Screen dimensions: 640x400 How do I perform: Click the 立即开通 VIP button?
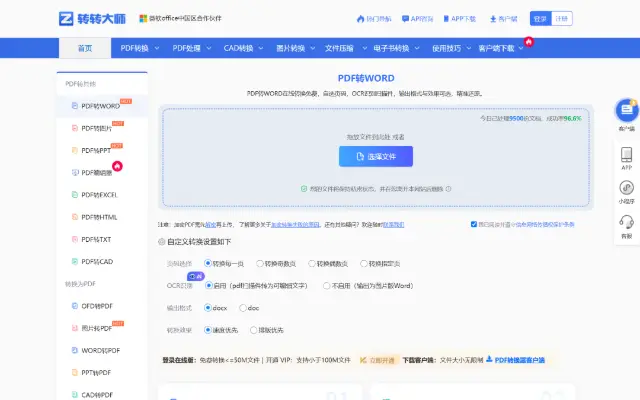(x=378, y=360)
